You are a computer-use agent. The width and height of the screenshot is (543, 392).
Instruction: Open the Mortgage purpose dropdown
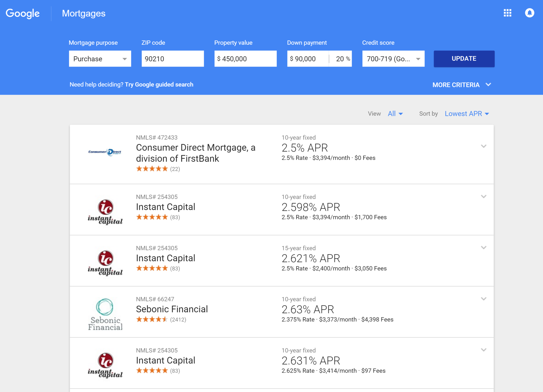[100, 59]
